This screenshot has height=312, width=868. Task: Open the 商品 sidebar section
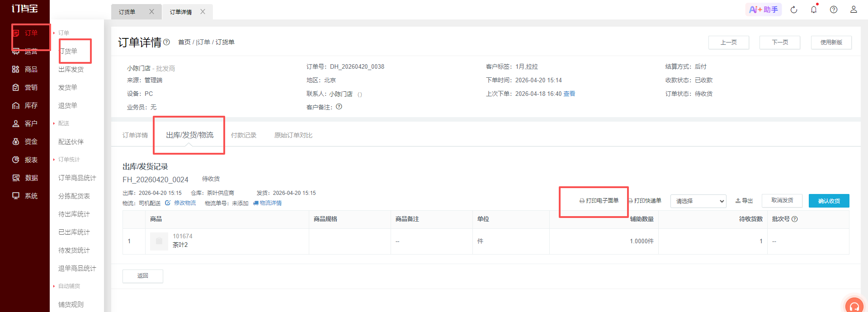tap(25, 69)
